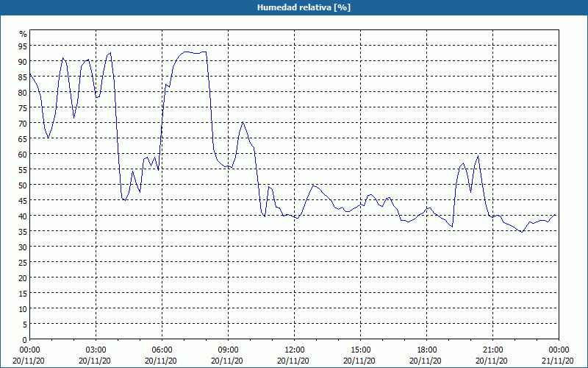Click the 25 humidity axis label
Screen dimensions: 588x368
pyautogui.click(x=23, y=262)
